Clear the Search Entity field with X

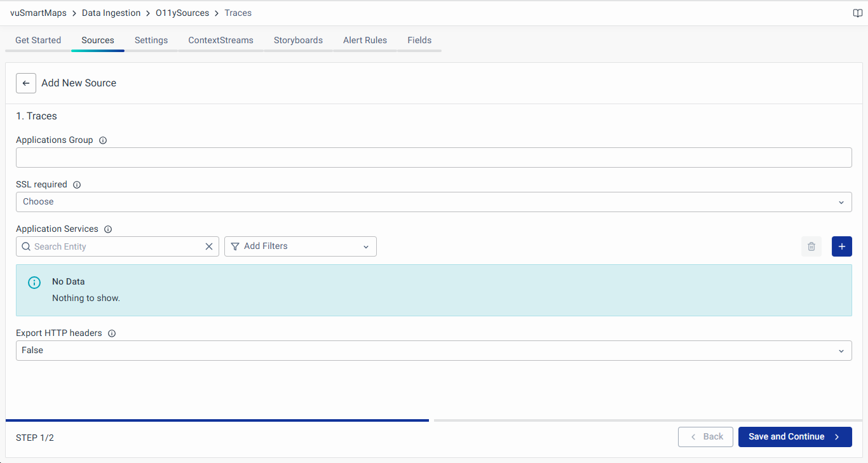pos(208,246)
